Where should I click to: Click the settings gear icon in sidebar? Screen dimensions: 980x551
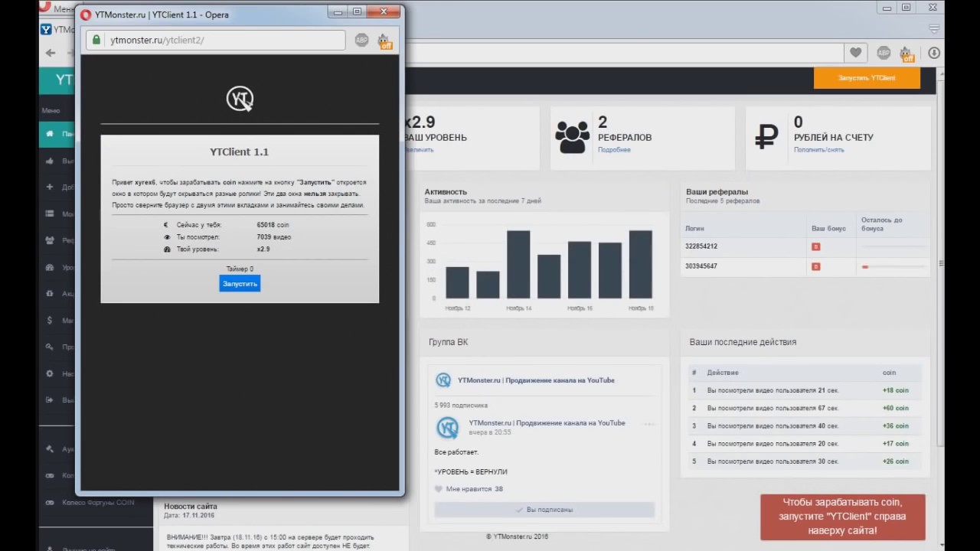pos(49,373)
